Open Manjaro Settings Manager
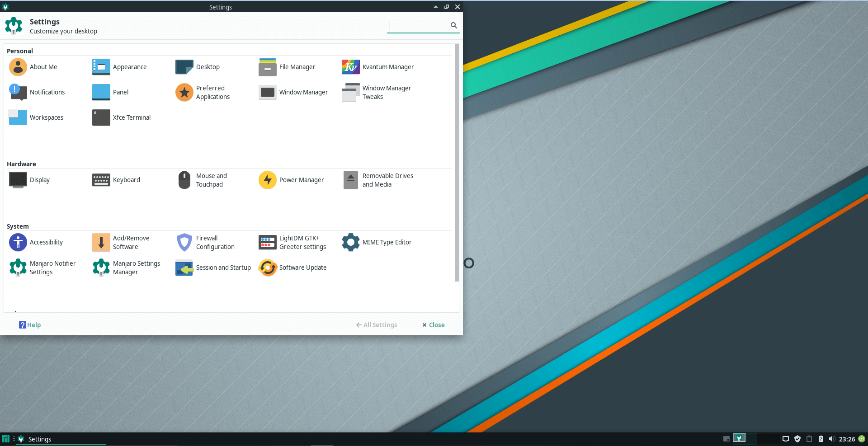Viewport: 868px width, 446px height. click(126, 268)
